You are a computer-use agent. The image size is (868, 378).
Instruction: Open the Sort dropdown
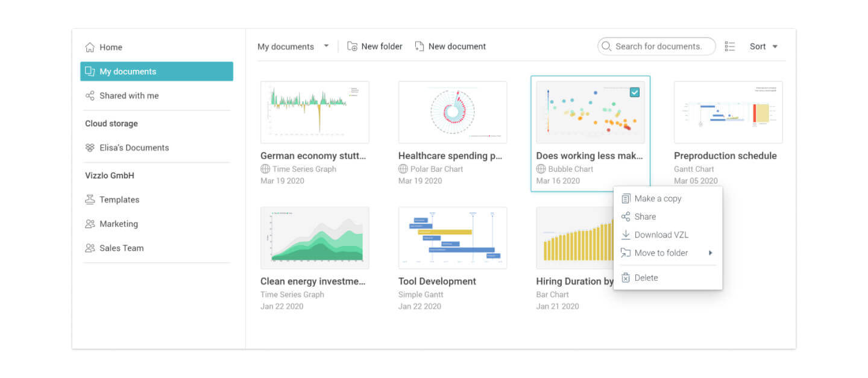(763, 46)
